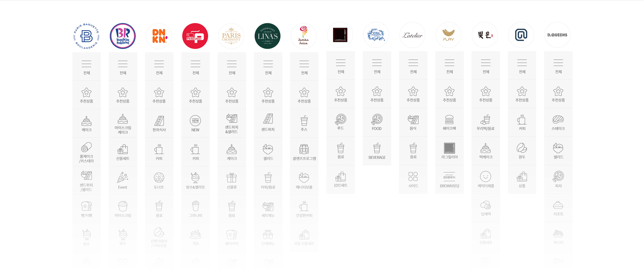
Task: Open the 빚은 brand logo
Action: click(x=485, y=35)
